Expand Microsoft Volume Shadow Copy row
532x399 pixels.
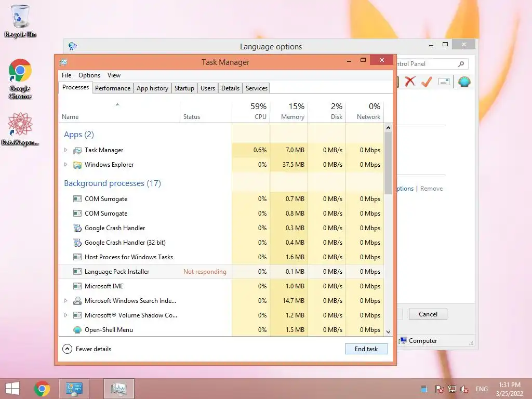66,315
